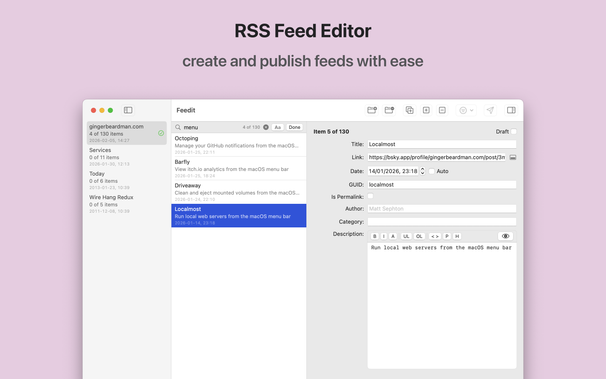The width and height of the screenshot is (606, 379).
Task: Insert unordered list with UL button
Action: (x=406, y=236)
